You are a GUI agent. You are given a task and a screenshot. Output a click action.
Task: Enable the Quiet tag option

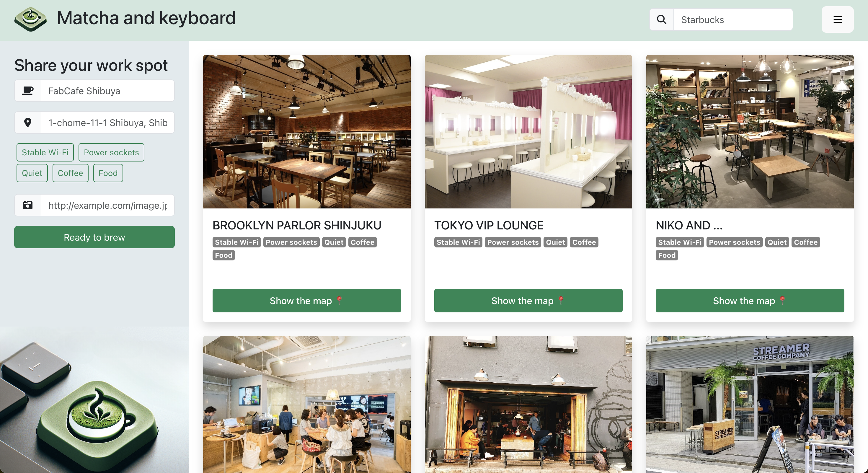coord(32,173)
